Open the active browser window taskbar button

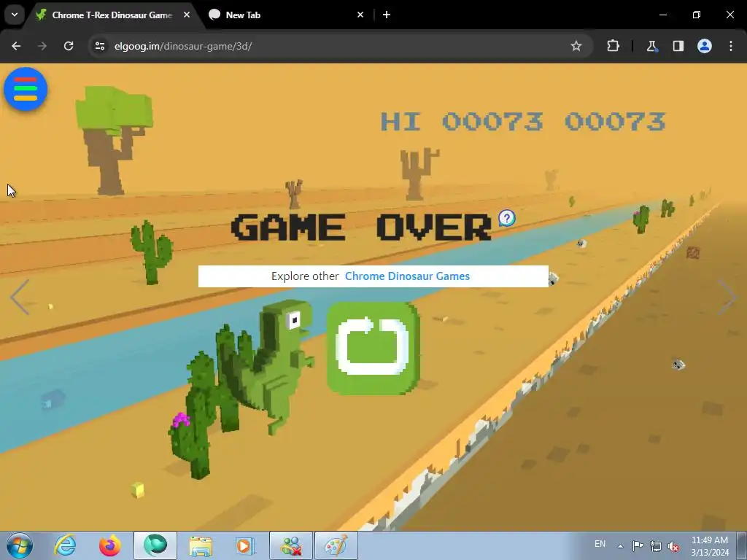pyautogui.click(x=155, y=545)
